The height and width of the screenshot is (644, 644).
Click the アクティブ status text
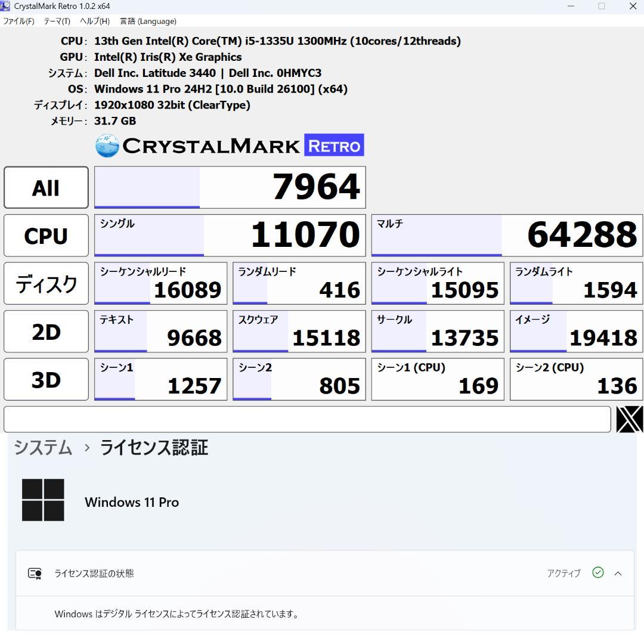point(563,573)
